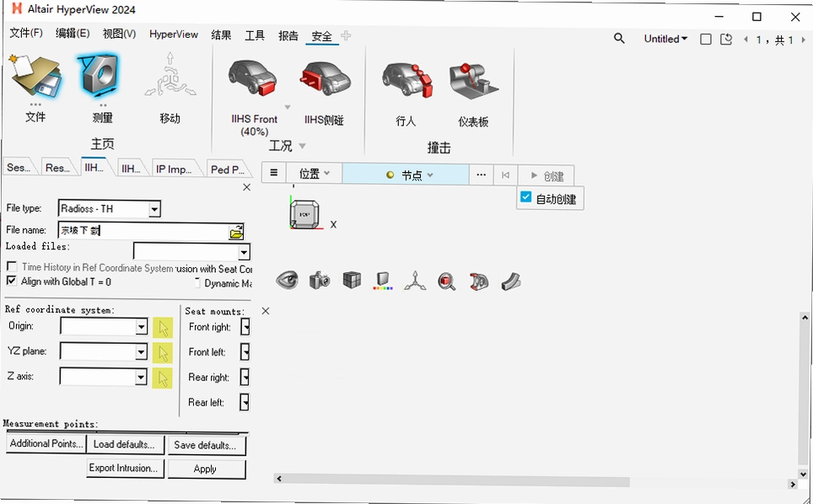Click the reset step-back guide bar icon
813x504 pixels.
[x=505, y=175]
